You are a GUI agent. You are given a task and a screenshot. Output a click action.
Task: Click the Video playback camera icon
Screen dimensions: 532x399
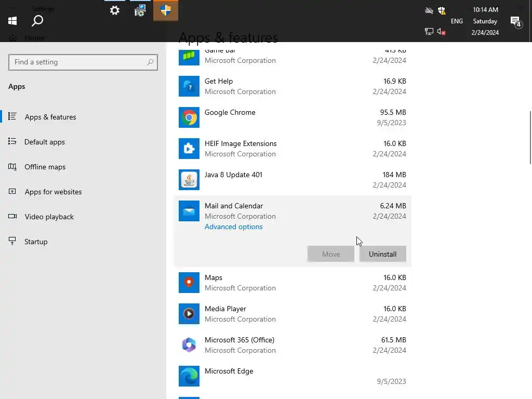click(x=12, y=216)
